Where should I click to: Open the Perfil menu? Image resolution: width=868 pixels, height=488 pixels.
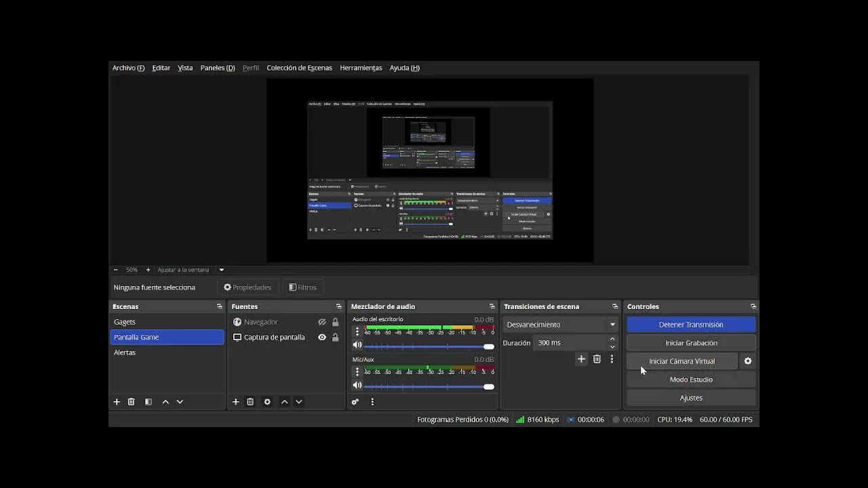pyautogui.click(x=251, y=68)
